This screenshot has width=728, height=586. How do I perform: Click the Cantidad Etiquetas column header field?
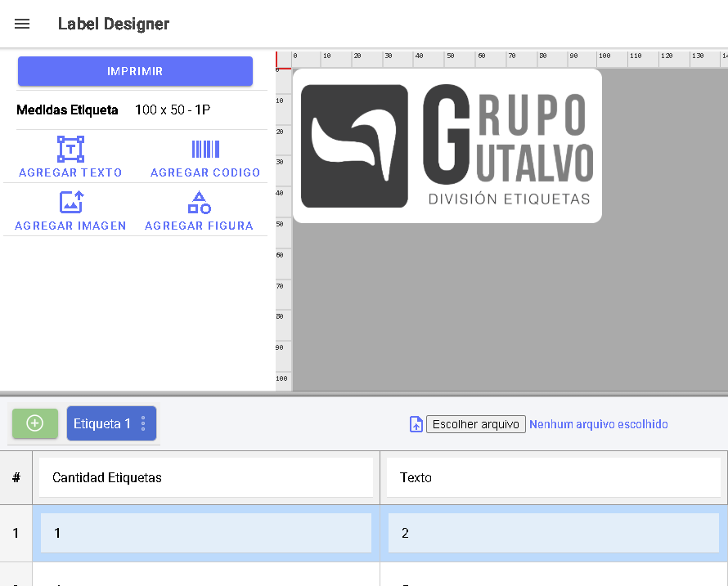(x=205, y=477)
